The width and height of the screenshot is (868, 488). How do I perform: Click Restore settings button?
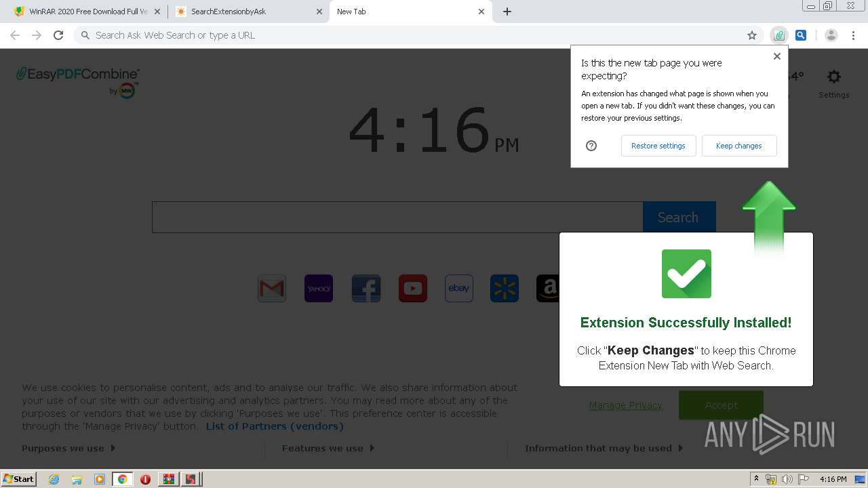click(658, 146)
